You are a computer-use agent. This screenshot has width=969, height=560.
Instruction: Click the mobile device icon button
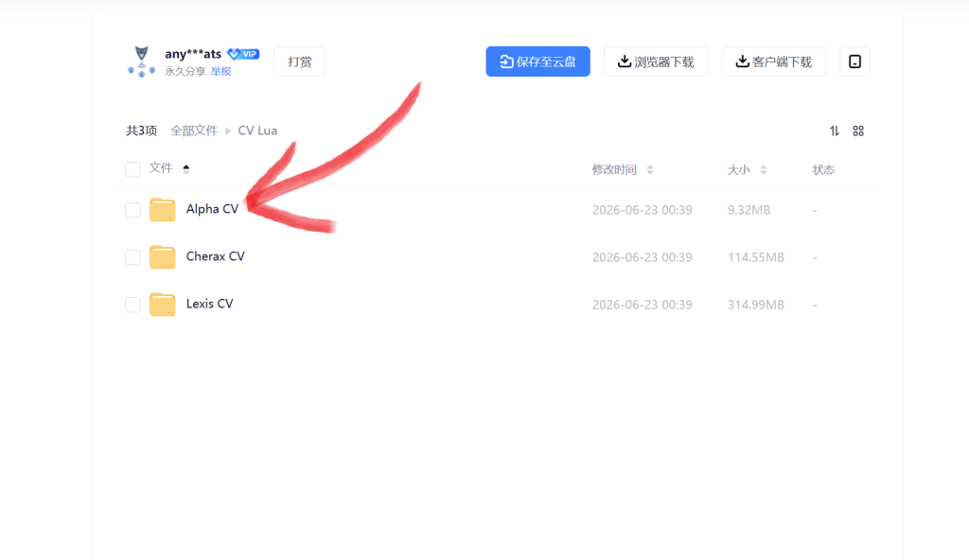(854, 61)
